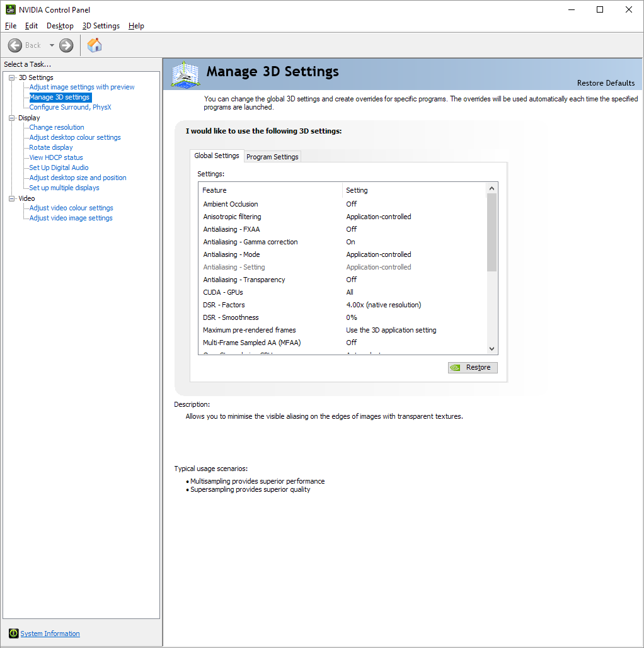Select the Antialiasing - Transparency feature row
644x648 pixels.
click(342, 280)
